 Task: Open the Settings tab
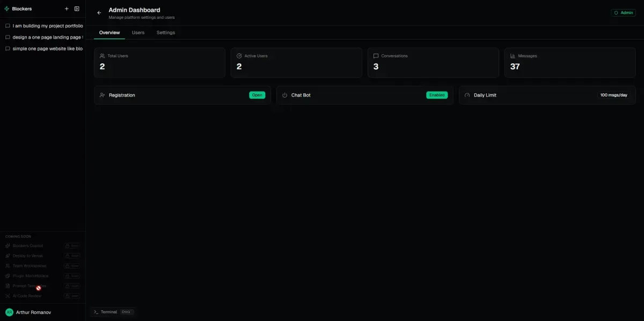click(x=166, y=33)
